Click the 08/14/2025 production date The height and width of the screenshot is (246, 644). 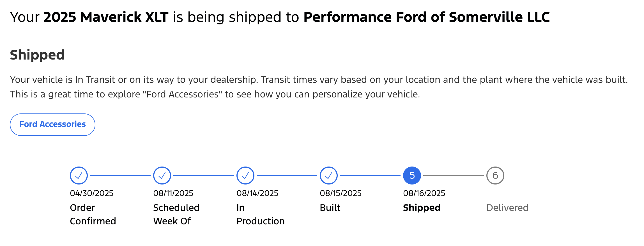[x=257, y=193]
